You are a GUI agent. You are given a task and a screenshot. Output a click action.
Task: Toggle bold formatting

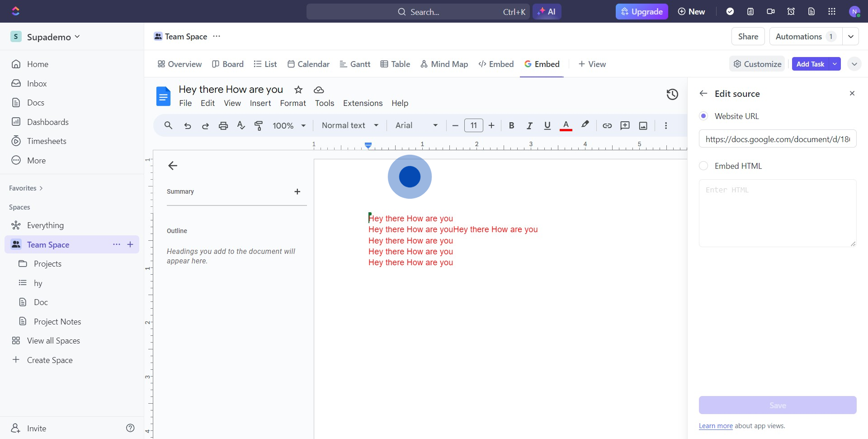511,126
